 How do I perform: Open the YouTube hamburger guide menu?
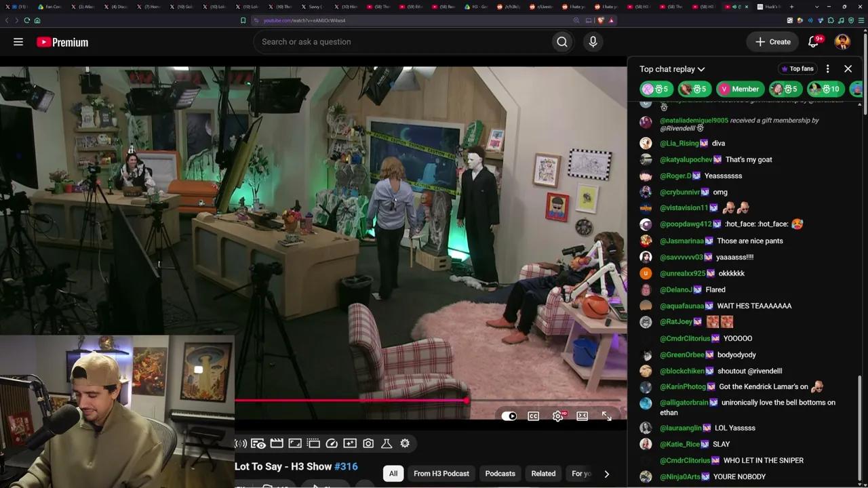(18, 42)
